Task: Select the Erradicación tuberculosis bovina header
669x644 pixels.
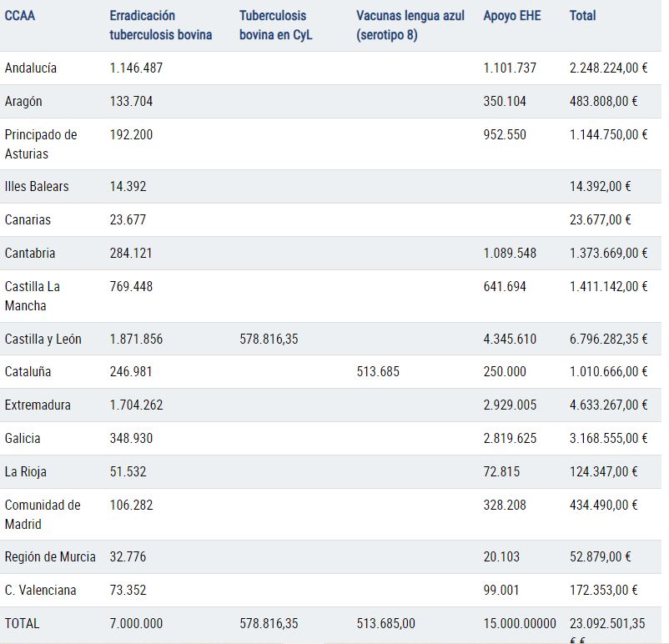Action: click(x=160, y=25)
